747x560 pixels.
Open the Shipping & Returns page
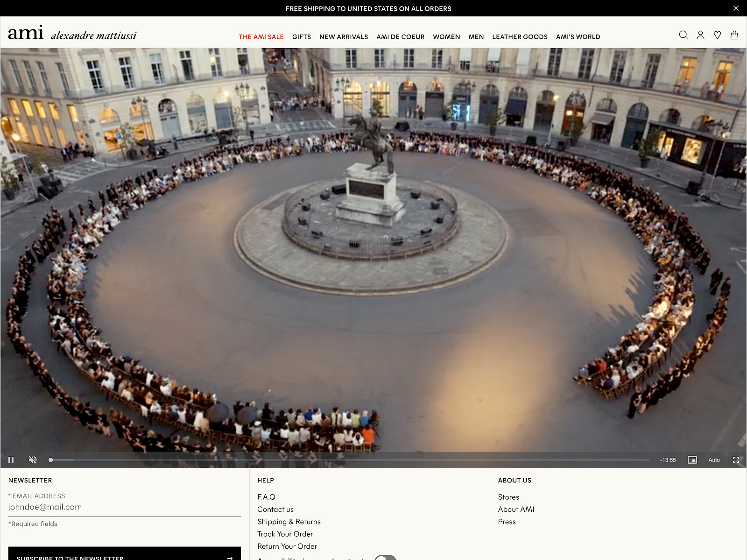tap(289, 522)
